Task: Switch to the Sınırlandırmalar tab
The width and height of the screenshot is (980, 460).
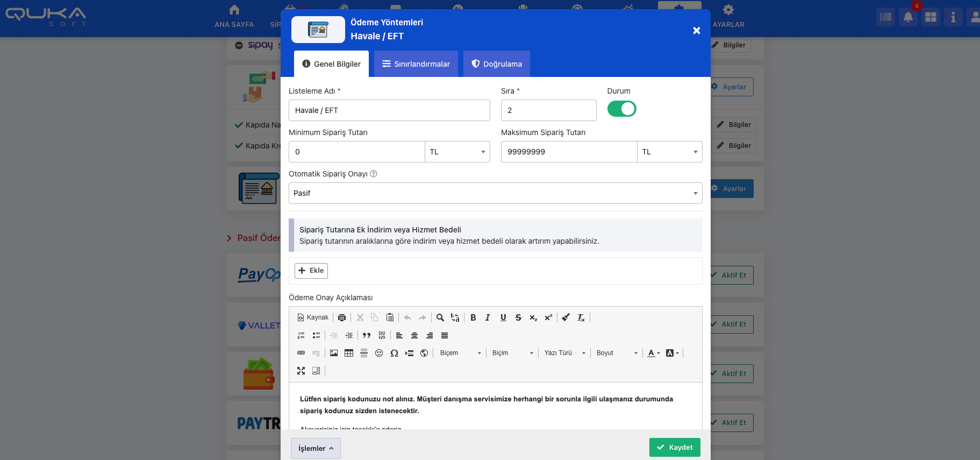Action: click(x=416, y=64)
